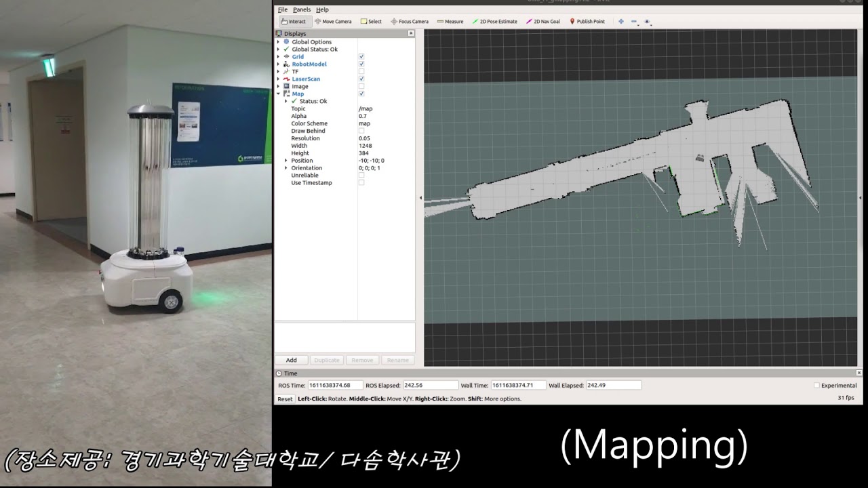Expand the Map Orientation property
The height and width of the screenshot is (488, 868).
pyautogui.click(x=286, y=168)
